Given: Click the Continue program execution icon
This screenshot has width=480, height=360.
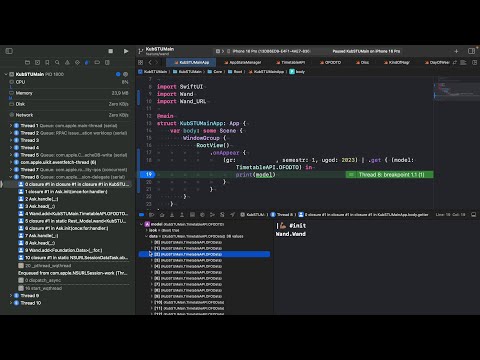Looking at the screenshot, I should pos(152,215).
